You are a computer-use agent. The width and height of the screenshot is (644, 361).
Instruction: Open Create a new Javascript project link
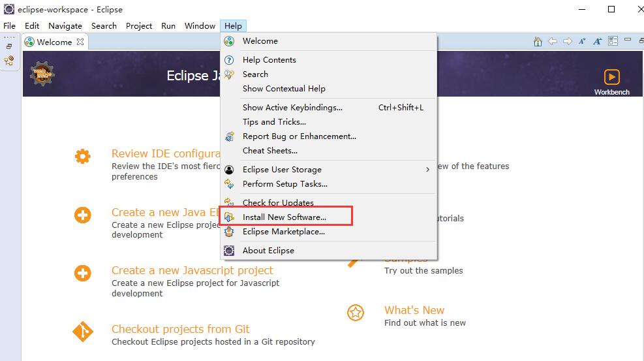point(192,271)
